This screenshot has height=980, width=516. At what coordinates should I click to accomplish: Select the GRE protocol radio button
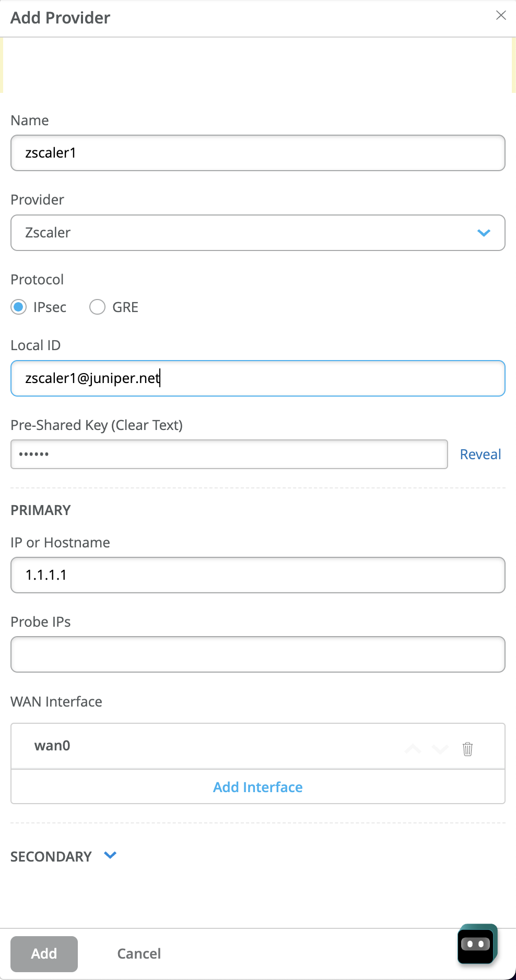coord(98,307)
